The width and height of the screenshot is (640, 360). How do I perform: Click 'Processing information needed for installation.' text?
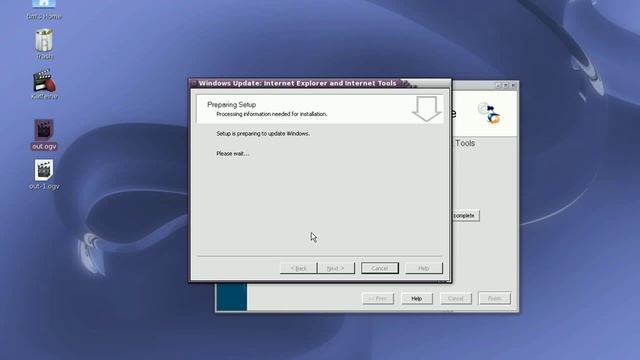(272, 114)
